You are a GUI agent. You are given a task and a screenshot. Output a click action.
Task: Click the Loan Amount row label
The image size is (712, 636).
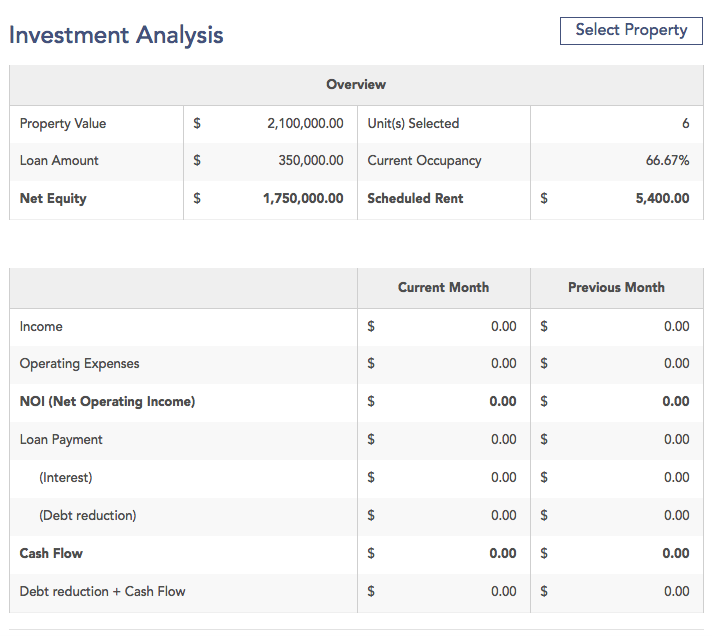pyautogui.click(x=59, y=161)
